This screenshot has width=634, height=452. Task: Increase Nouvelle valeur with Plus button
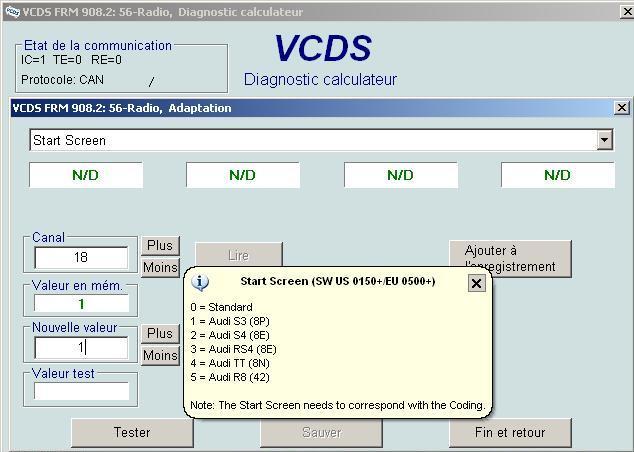pyautogui.click(x=160, y=334)
